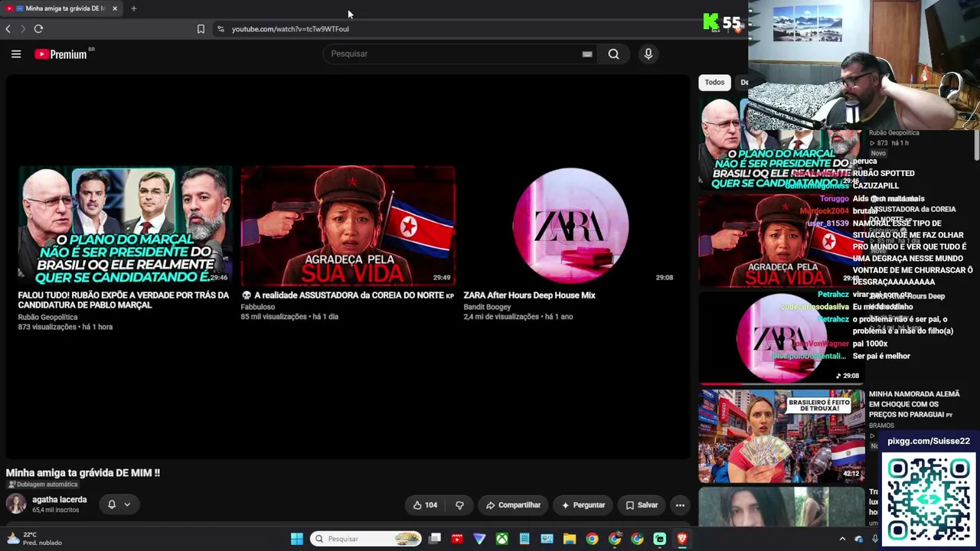Click the Windows taskbar Pesquisar search box

(x=366, y=539)
